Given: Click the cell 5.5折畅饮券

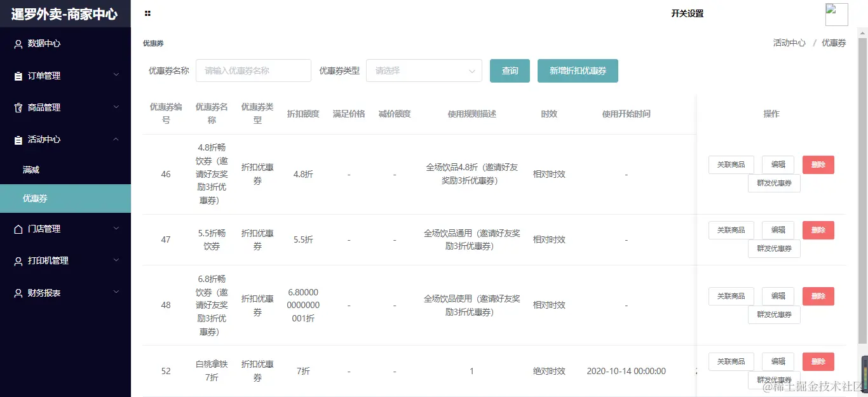Looking at the screenshot, I should (x=212, y=239).
